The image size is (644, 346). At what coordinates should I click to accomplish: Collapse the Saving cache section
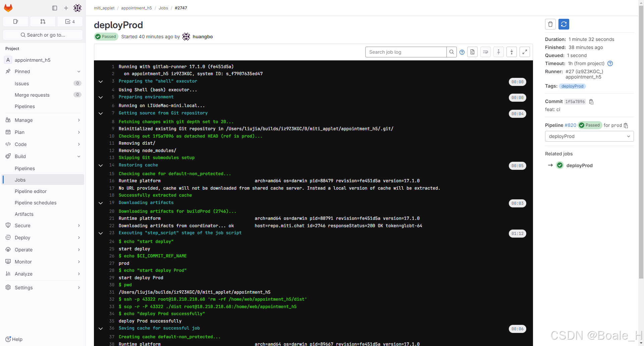point(101,329)
